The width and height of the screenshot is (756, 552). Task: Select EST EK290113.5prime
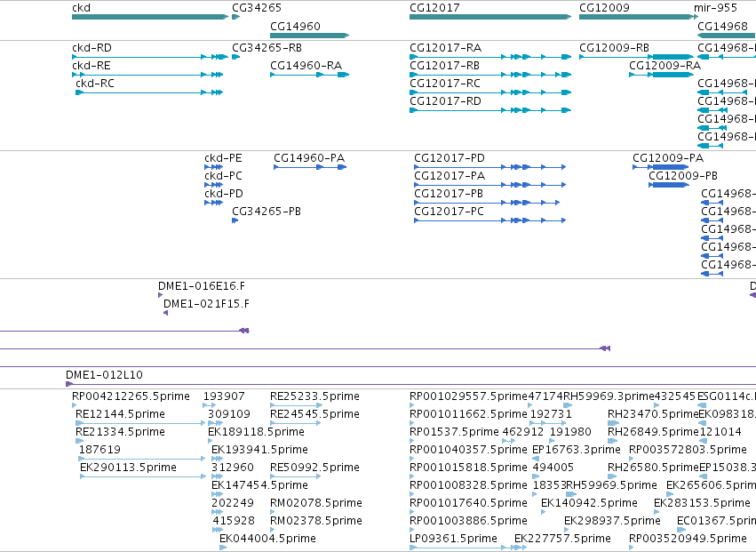click(x=128, y=468)
